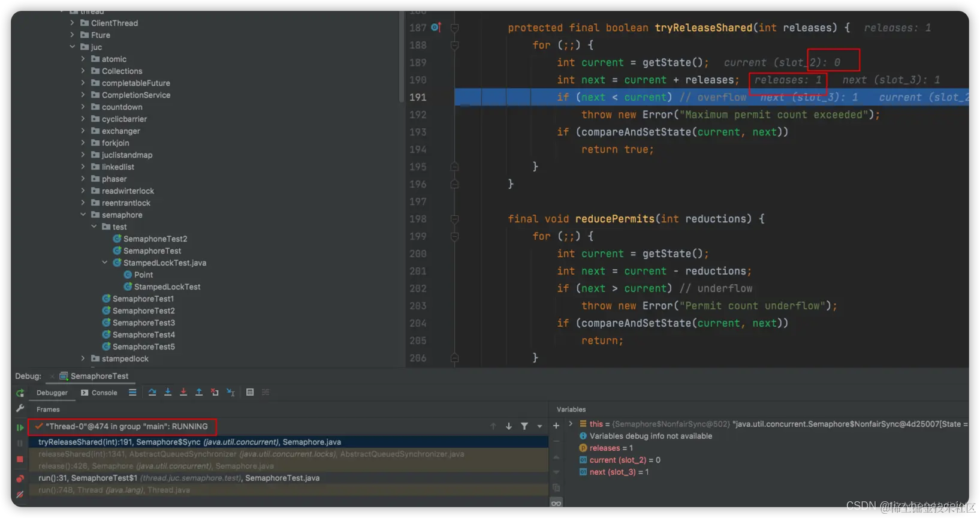This screenshot has height=518, width=980.
Task: Expand the atomic folder
Action: pos(83,59)
